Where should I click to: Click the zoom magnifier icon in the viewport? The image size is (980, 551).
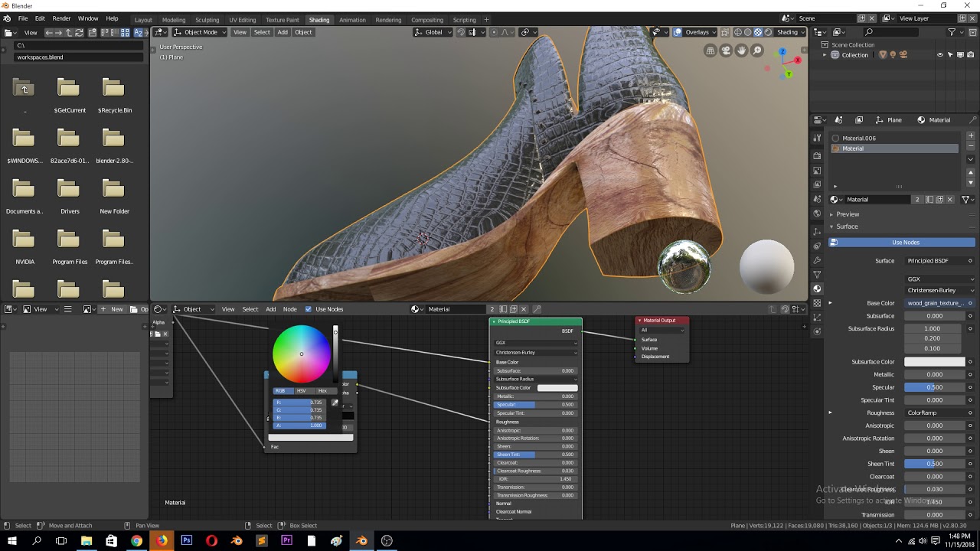(x=757, y=51)
